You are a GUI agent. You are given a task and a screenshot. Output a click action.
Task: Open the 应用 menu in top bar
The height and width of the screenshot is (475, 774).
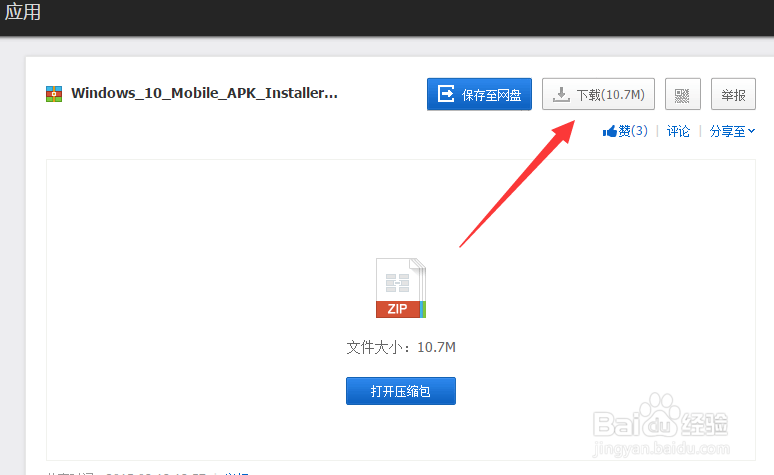click(x=23, y=12)
